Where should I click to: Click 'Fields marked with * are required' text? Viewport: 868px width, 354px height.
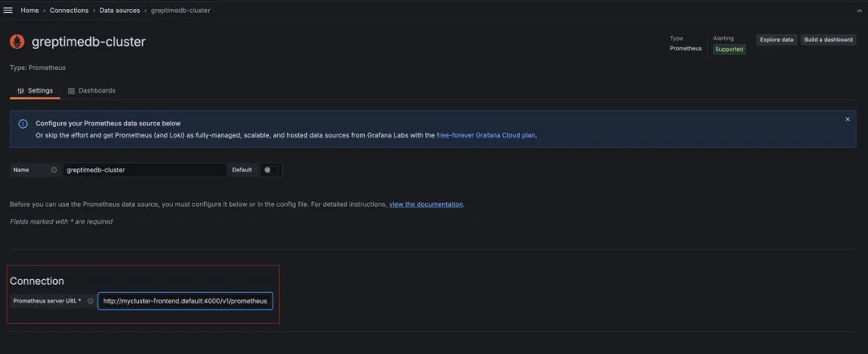[61, 221]
